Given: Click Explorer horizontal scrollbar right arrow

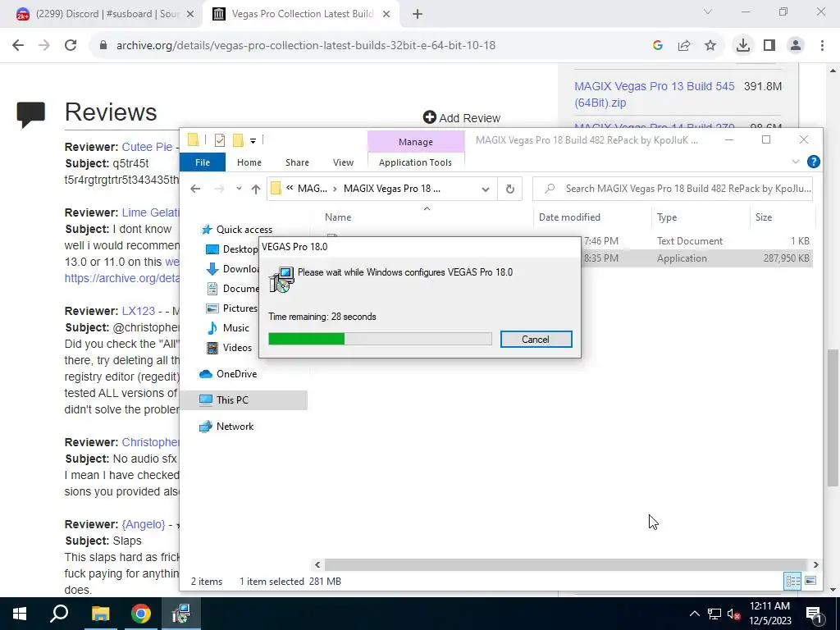Looking at the screenshot, I should pyautogui.click(x=815, y=564).
